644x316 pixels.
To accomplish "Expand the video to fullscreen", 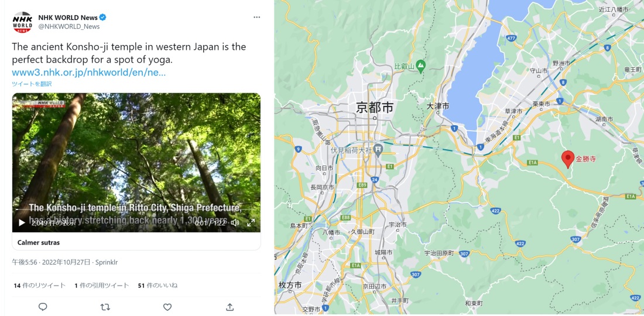I will [251, 222].
